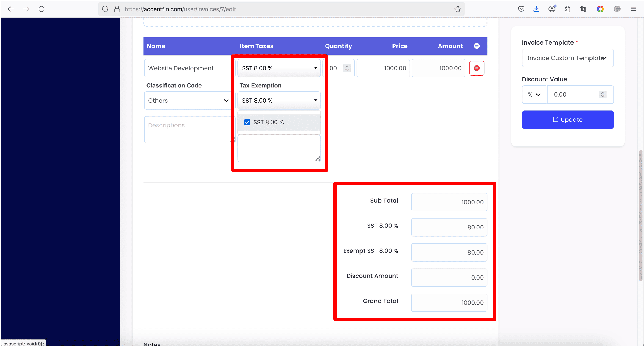
Task: Open the Item Taxes SST dropdown
Action: click(279, 68)
